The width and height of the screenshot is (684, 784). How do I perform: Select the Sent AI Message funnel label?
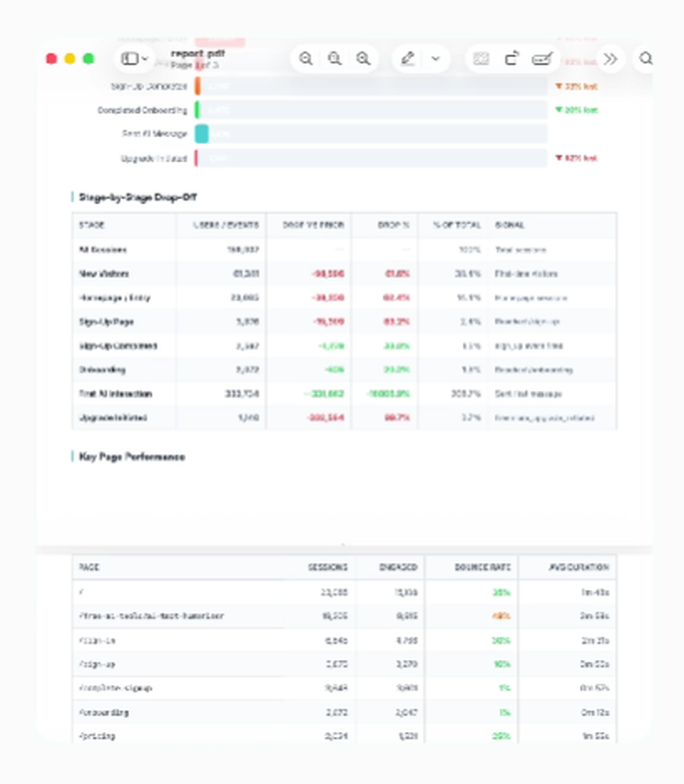[x=155, y=133]
